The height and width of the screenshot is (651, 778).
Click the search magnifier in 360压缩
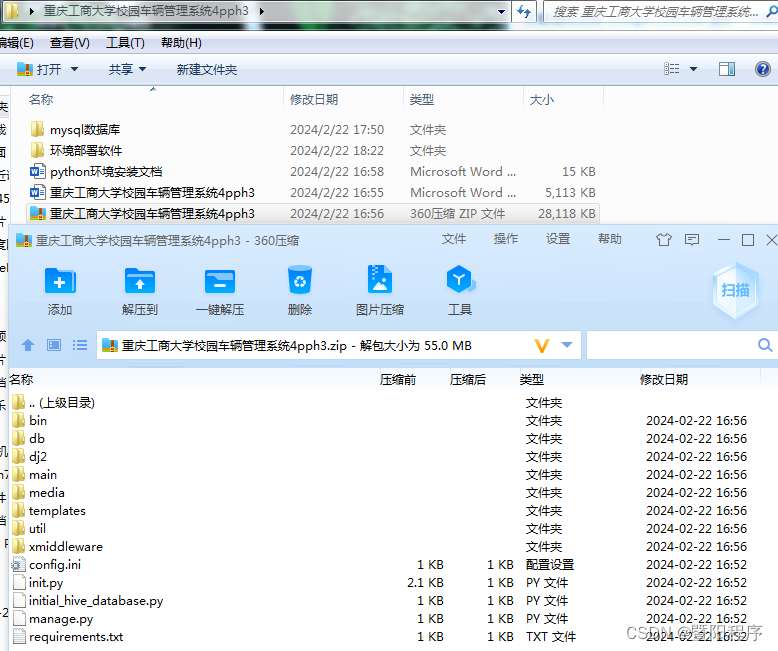point(765,345)
